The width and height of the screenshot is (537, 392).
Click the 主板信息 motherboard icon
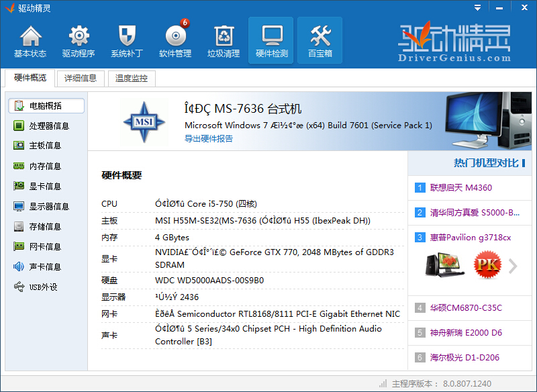(x=19, y=146)
